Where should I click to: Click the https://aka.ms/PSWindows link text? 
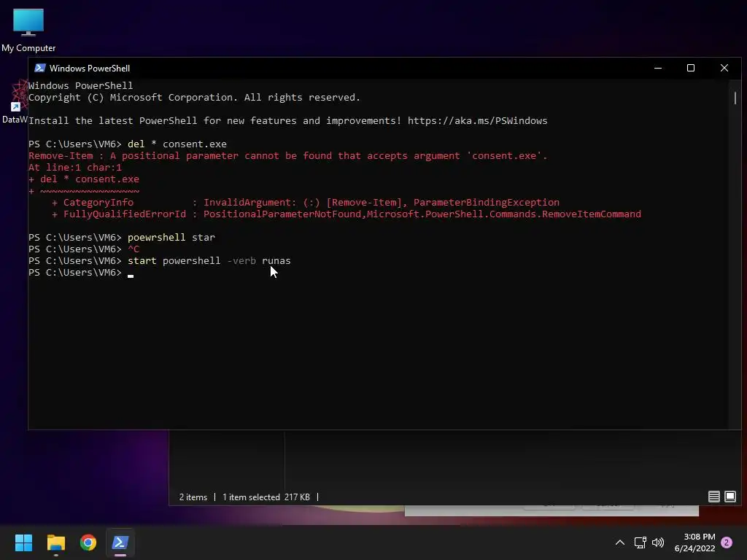click(x=477, y=120)
